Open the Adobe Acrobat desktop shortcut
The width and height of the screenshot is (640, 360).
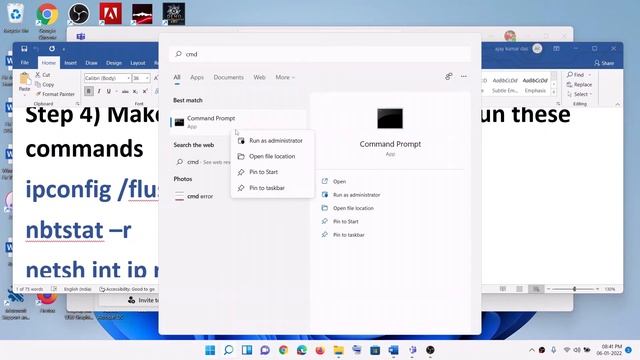(111, 14)
